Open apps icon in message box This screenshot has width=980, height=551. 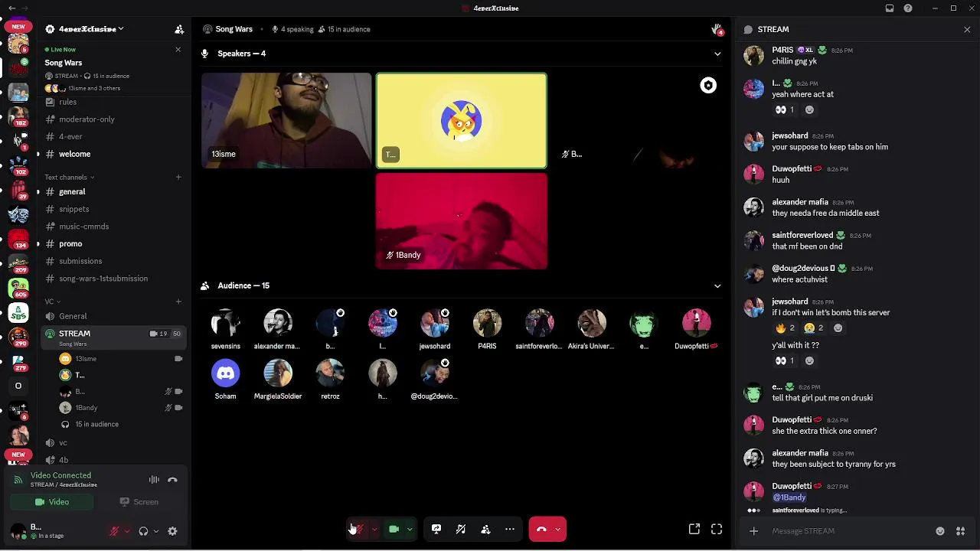coord(961,531)
